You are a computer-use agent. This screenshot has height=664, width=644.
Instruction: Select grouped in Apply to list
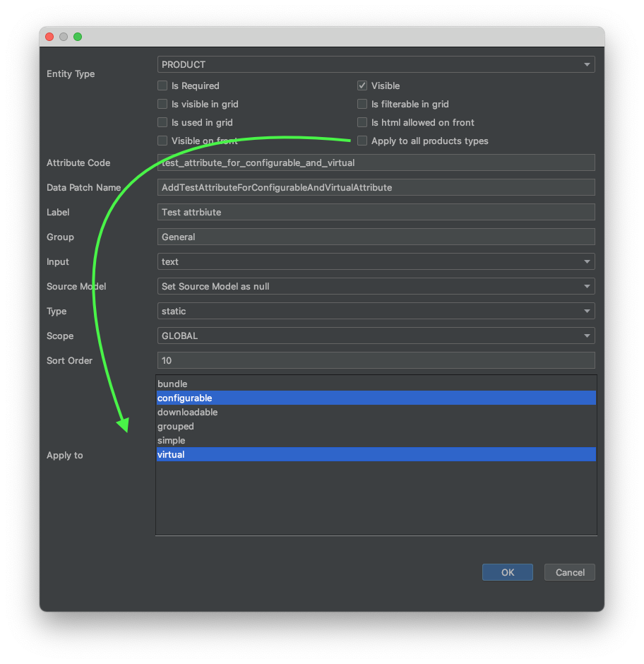pos(376,426)
